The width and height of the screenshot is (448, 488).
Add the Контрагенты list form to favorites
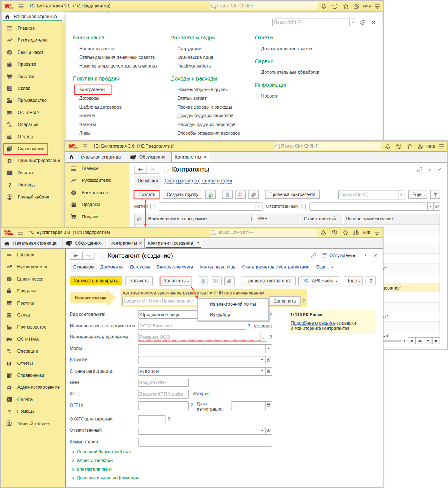tap(166, 170)
